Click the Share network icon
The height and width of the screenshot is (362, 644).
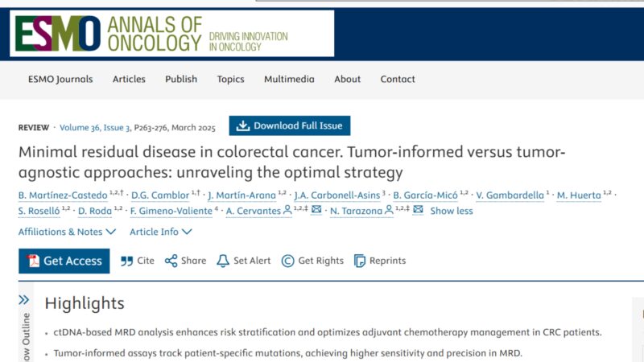[171, 261]
